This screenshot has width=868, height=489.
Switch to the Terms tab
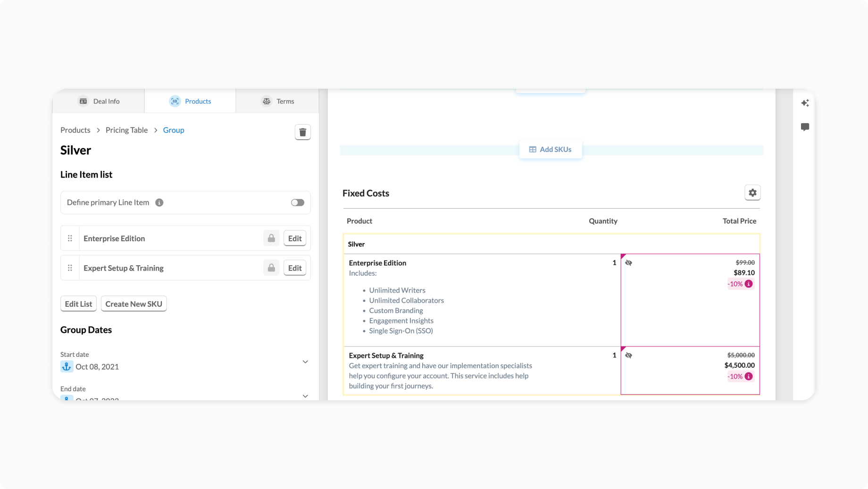[277, 101]
